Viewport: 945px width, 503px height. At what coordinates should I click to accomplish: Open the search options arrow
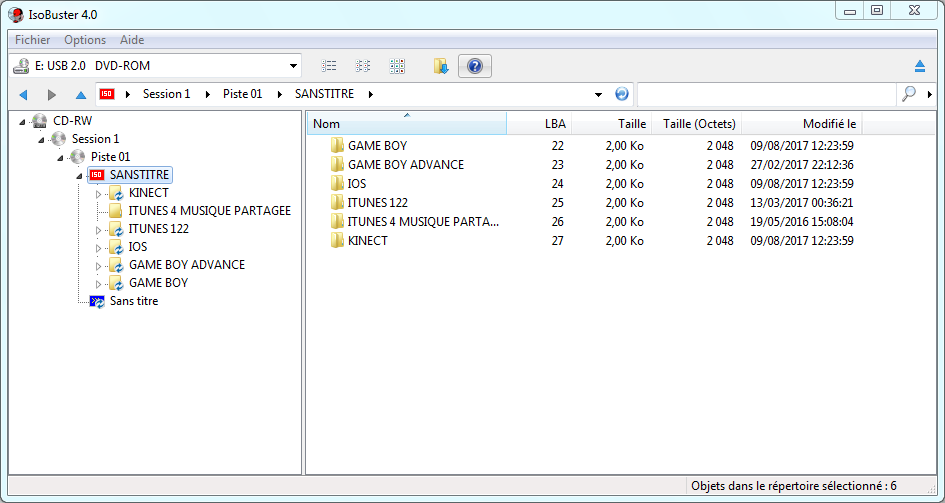coord(930,95)
